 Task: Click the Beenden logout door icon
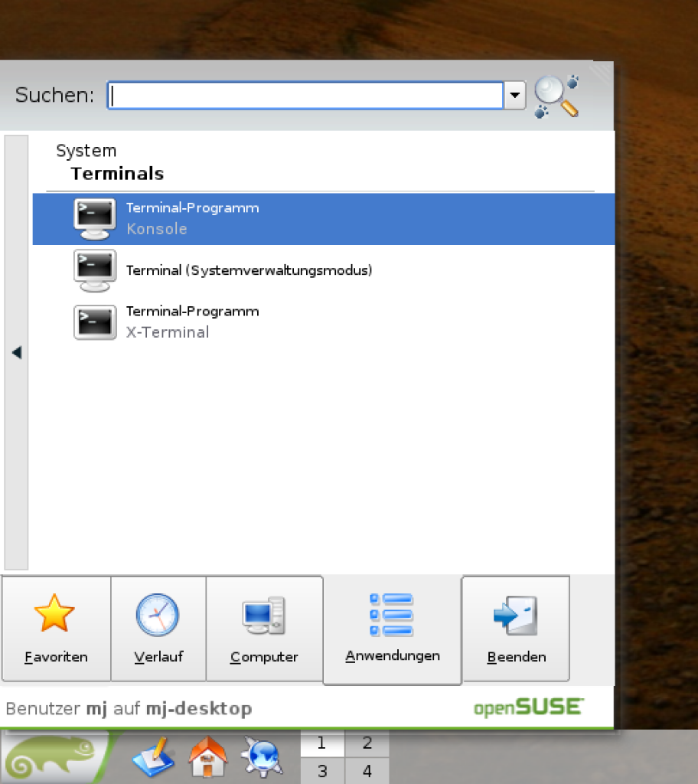point(516,616)
